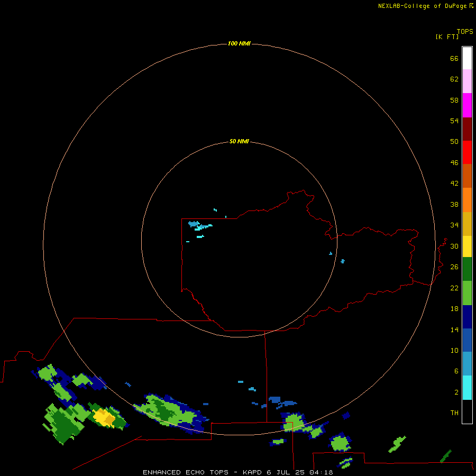Click the light green 26 kft swatch
Image resolution: width=476 pixels, height=476 pixels.
pyautogui.click(x=467, y=293)
